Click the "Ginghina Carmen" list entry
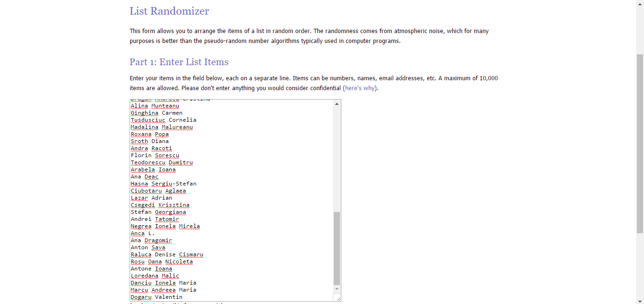This screenshot has height=304, width=644. pos(157,113)
